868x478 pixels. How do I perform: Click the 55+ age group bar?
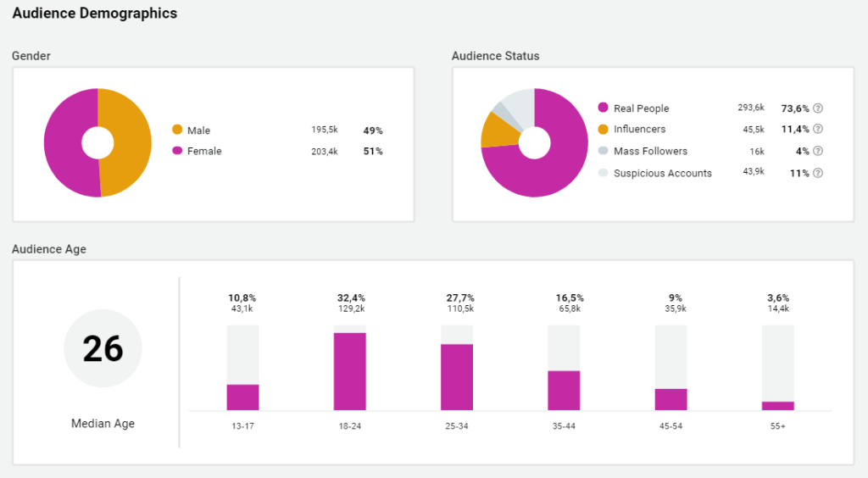(x=777, y=405)
